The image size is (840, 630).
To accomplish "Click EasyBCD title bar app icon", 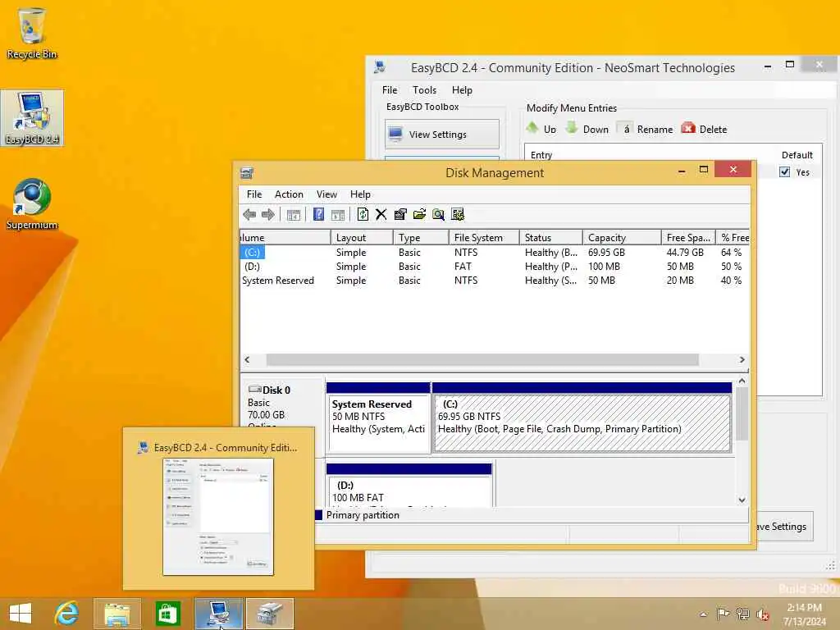I will (380, 67).
